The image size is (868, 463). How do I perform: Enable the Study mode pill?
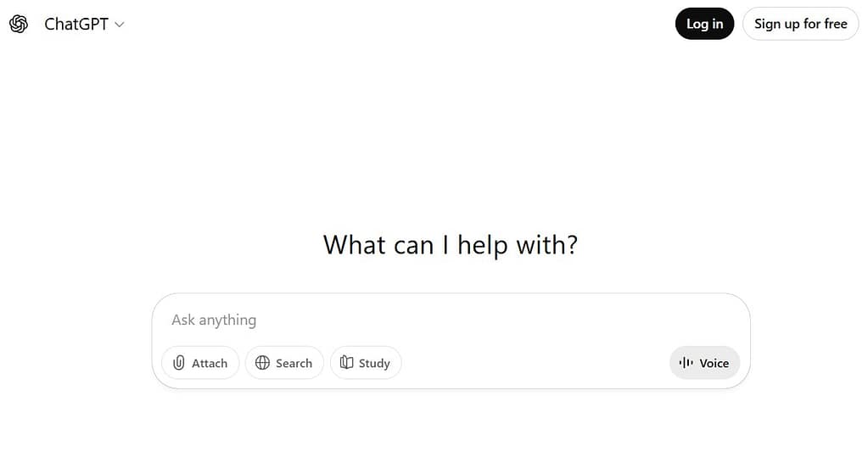pyautogui.click(x=366, y=363)
